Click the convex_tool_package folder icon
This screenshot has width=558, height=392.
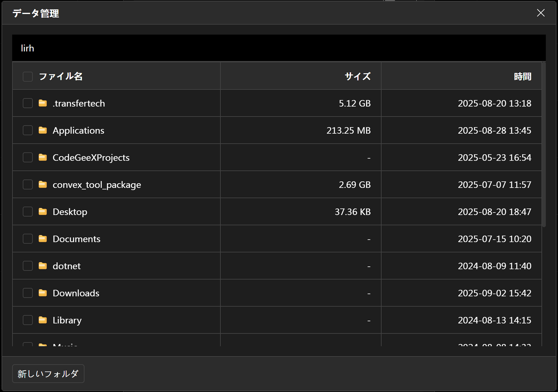point(43,185)
